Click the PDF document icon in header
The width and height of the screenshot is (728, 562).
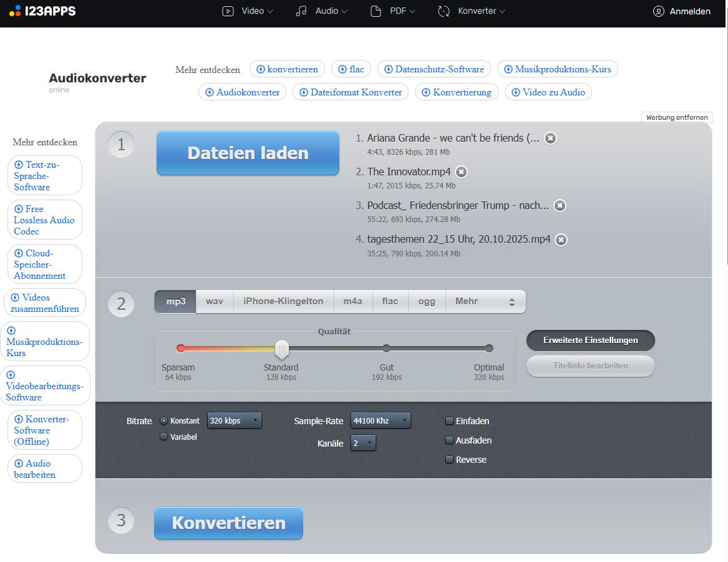(x=376, y=11)
